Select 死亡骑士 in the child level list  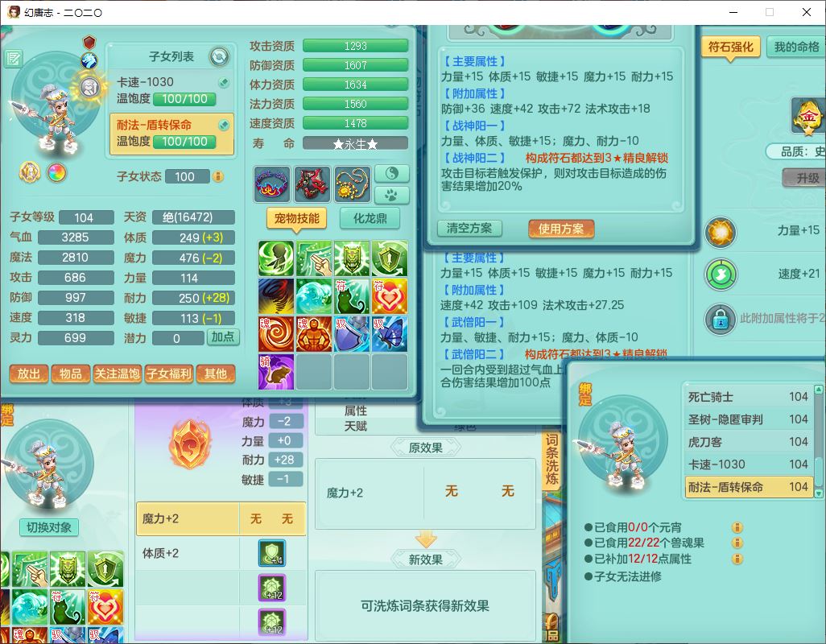748,397
